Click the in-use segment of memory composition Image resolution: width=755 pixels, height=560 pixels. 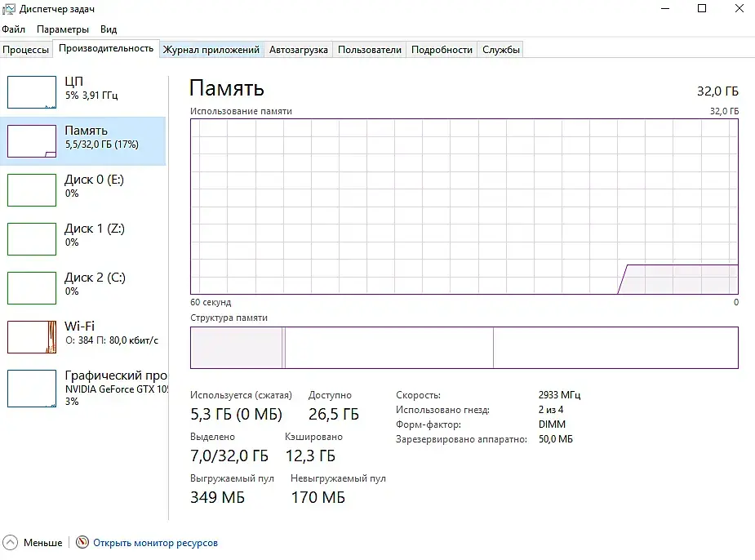click(237, 348)
